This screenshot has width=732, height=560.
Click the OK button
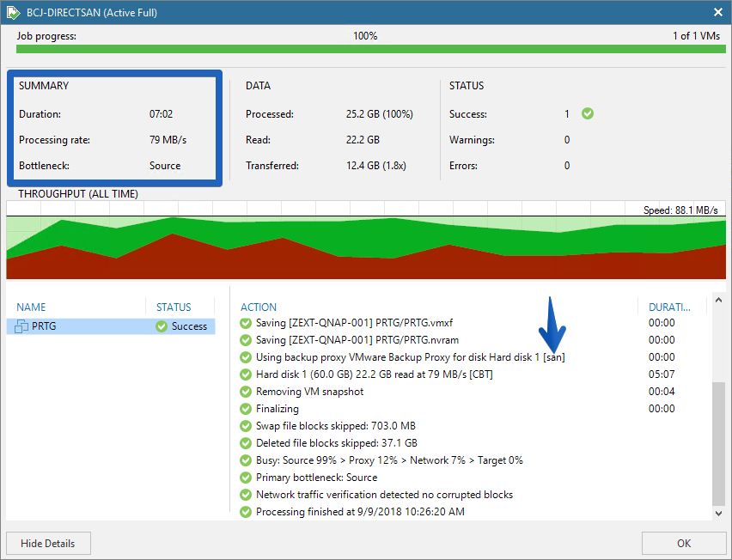point(683,543)
